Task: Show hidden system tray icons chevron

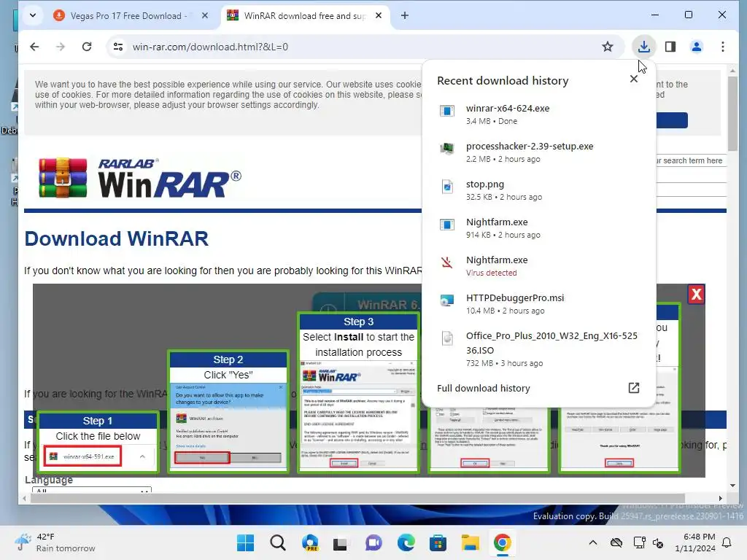Action: coord(592,542)
